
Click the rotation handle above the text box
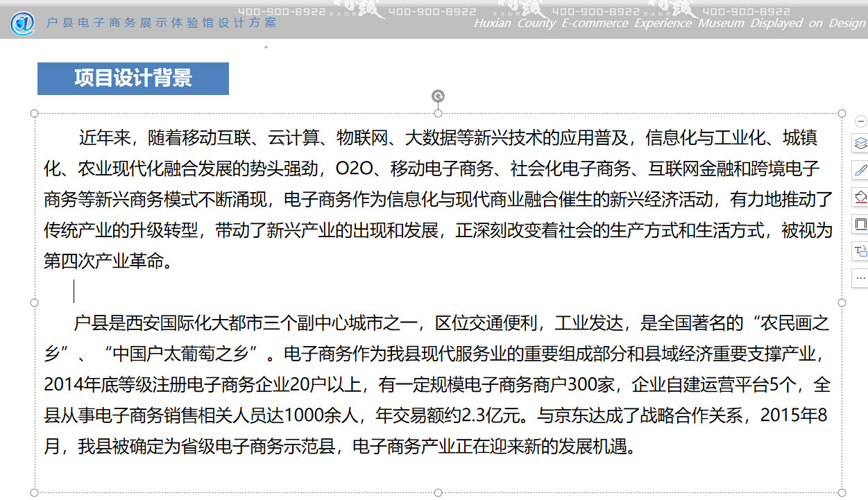(438, 96)
